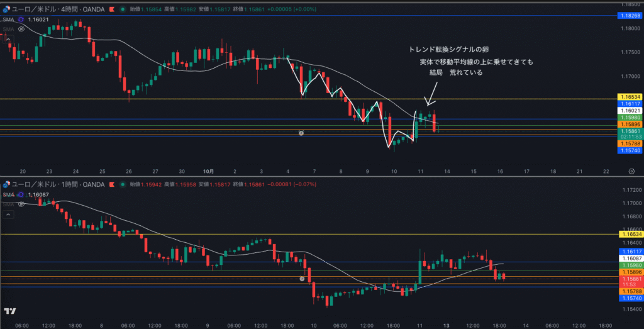The image size is (644, 329).
Task: Click the 1.18268 blue price label
Action: click(630, 15)
